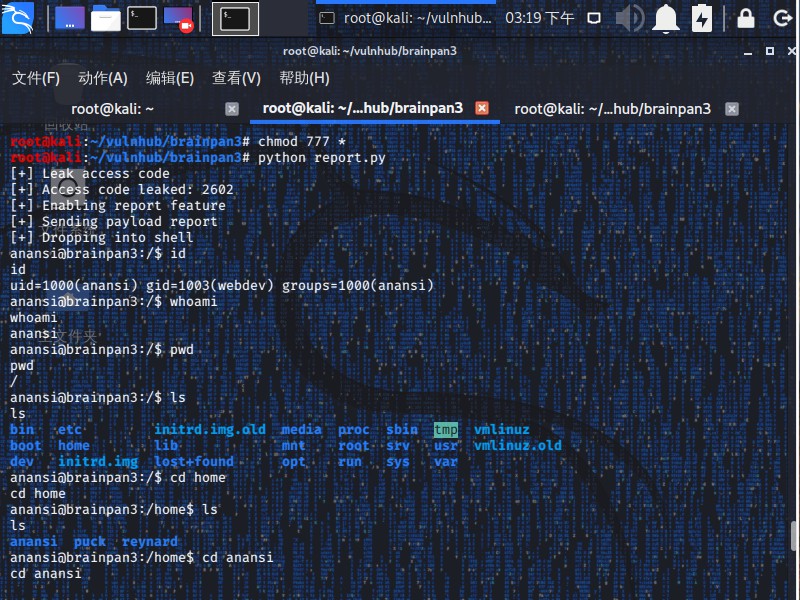Click 'Access code leaked: 2602' line
This screenshot has height=600, width=800.
[x=121, y=189]
